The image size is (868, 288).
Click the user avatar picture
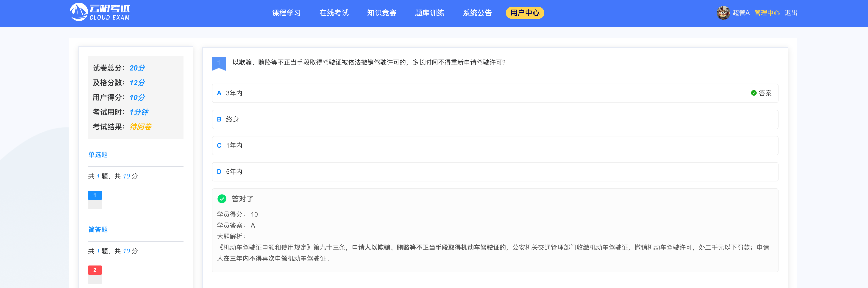tap(723, 13)
